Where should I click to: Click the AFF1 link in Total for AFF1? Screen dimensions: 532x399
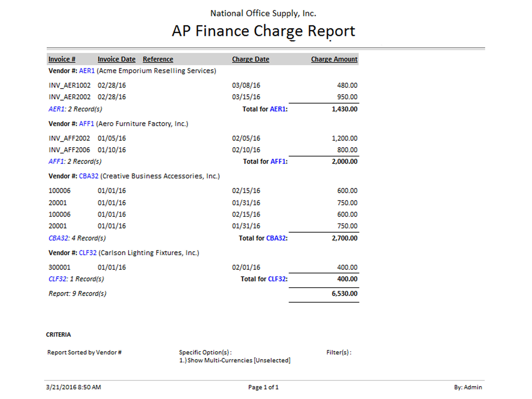coord(278,162)
